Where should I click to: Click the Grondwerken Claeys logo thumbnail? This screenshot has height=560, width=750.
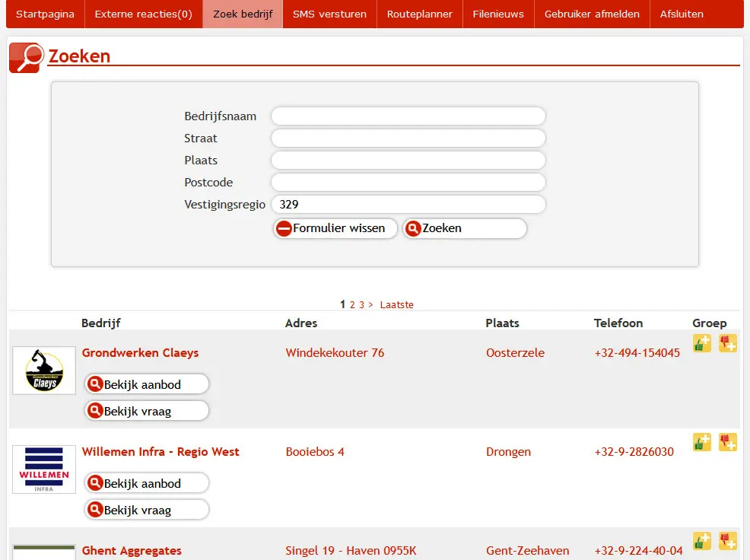(x=44, y=371)
